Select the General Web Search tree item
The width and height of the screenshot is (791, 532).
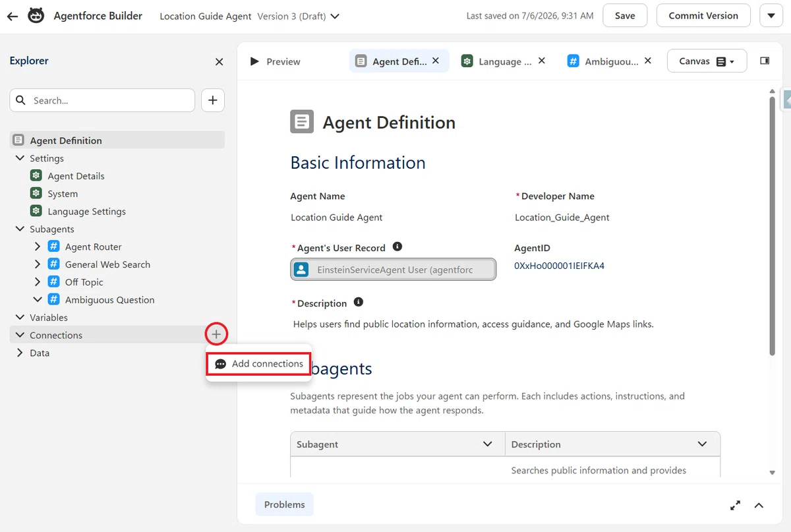tap(107, 264)
